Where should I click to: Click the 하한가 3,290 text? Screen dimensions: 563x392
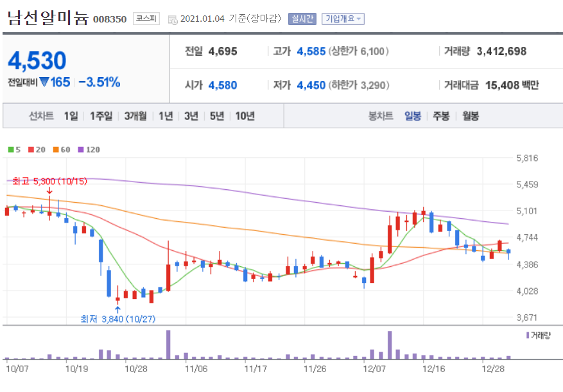coord(358,85)
